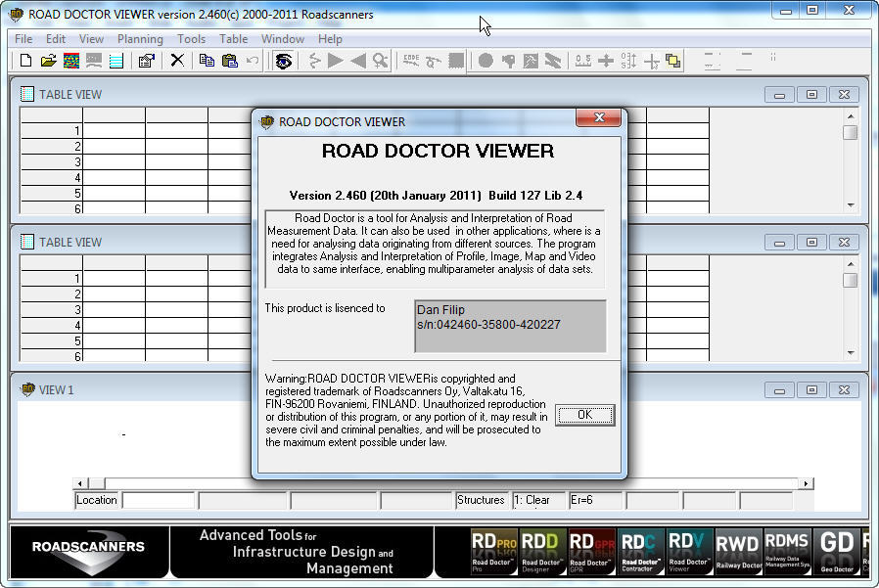This screenshot has width=879, height=588.
Task: Click the Copy toolbar icon
Action: coord(207,60)
